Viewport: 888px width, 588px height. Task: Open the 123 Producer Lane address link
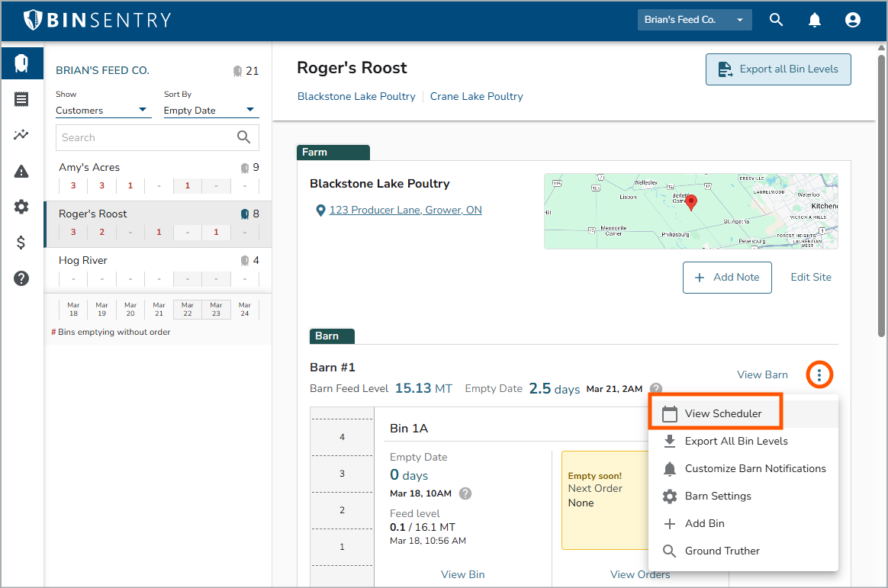(406, 210)
